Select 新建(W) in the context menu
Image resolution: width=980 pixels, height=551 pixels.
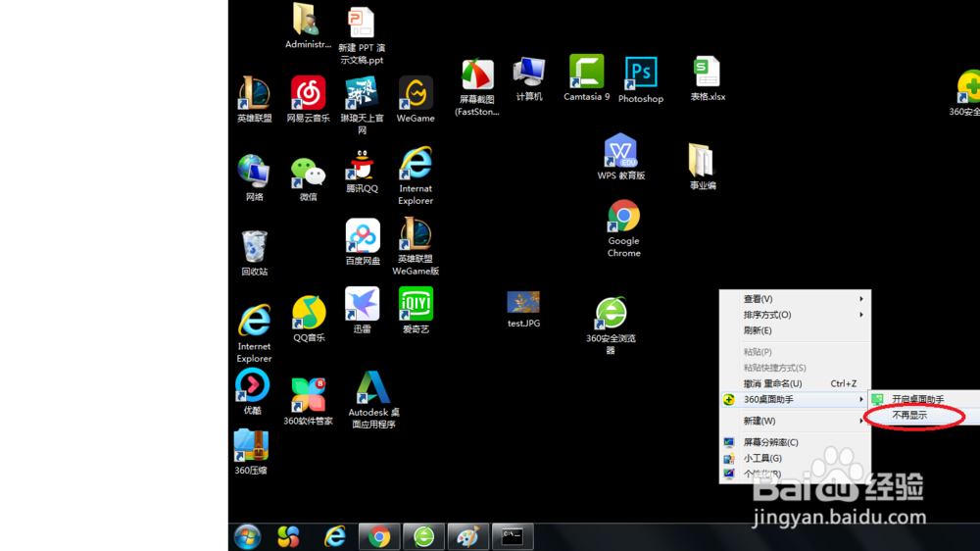click(795, 421)
